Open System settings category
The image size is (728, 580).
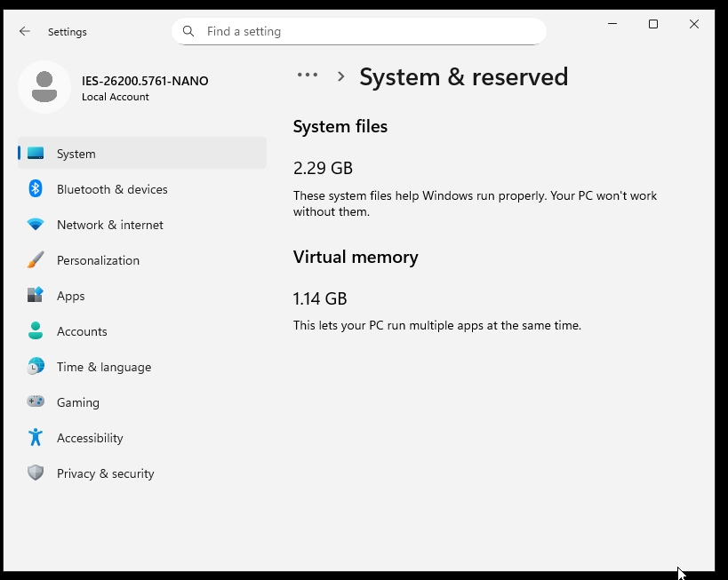tap(142, 153)
